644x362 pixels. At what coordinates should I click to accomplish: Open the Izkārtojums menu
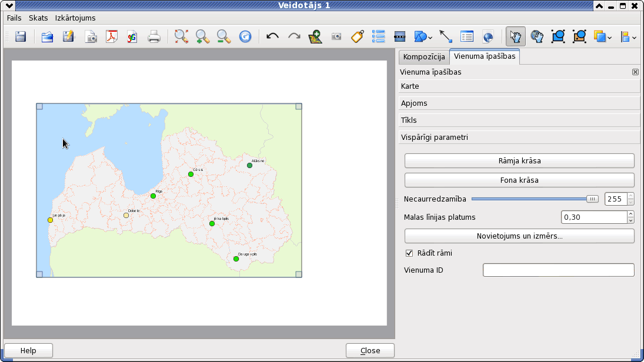click(75, 18)
